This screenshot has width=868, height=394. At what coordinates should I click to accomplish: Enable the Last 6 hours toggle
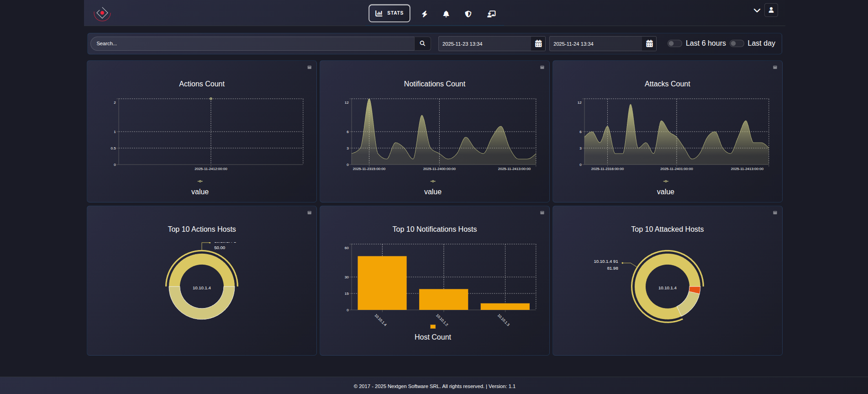pyautogui.click(x=674, y=43)
